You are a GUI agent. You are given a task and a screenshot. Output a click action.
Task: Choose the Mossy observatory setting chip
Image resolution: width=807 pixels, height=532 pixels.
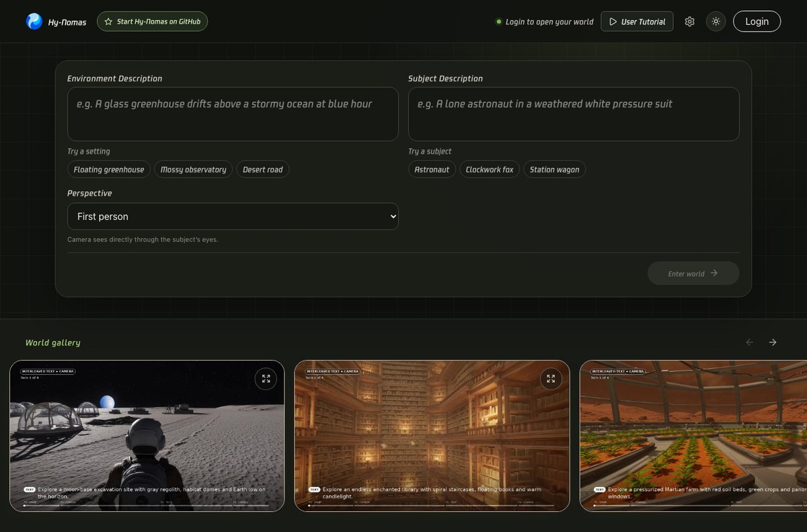tap(194, 169)
